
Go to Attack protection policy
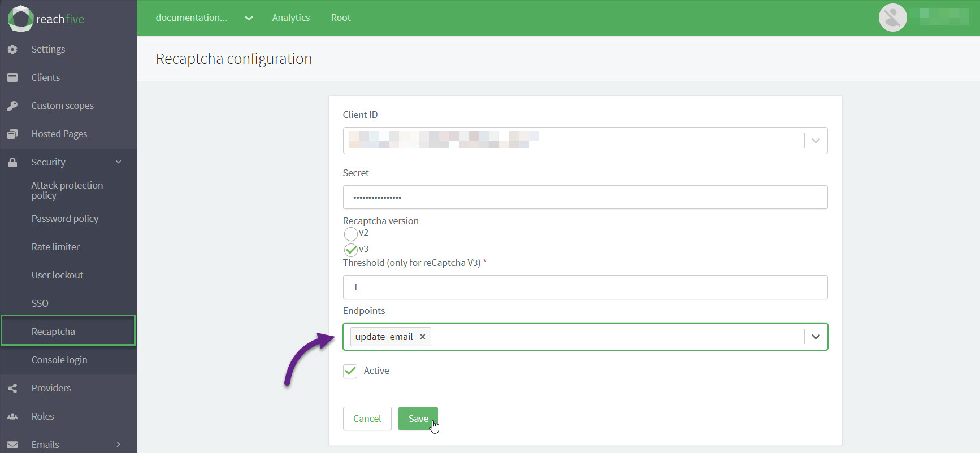pyautogui.click(x=67, y=190)
